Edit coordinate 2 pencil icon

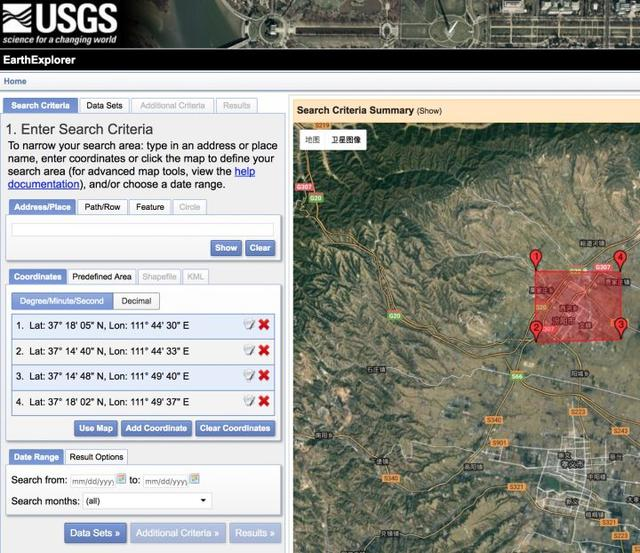pos(249,350)
